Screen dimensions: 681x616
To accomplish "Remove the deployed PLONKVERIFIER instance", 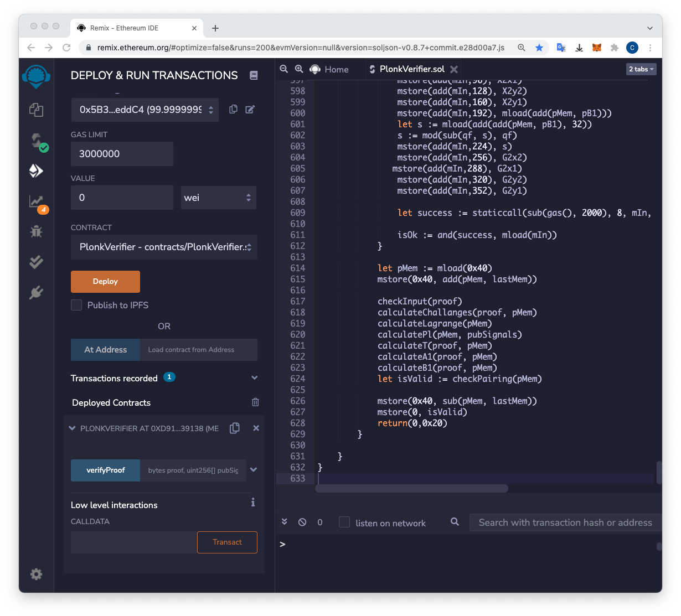I will click(256, 428).
